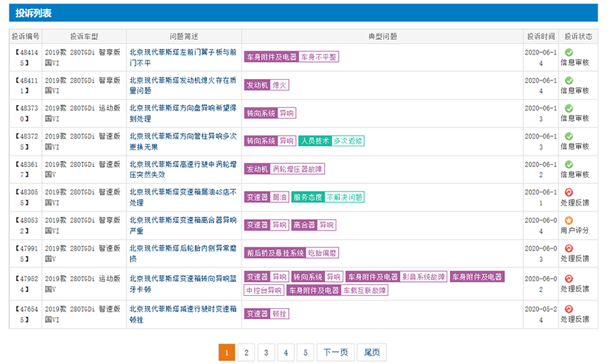Screen dimensions: 613x364
Task: Click 尾页 last page button
Action: click(x=372, y=353)
